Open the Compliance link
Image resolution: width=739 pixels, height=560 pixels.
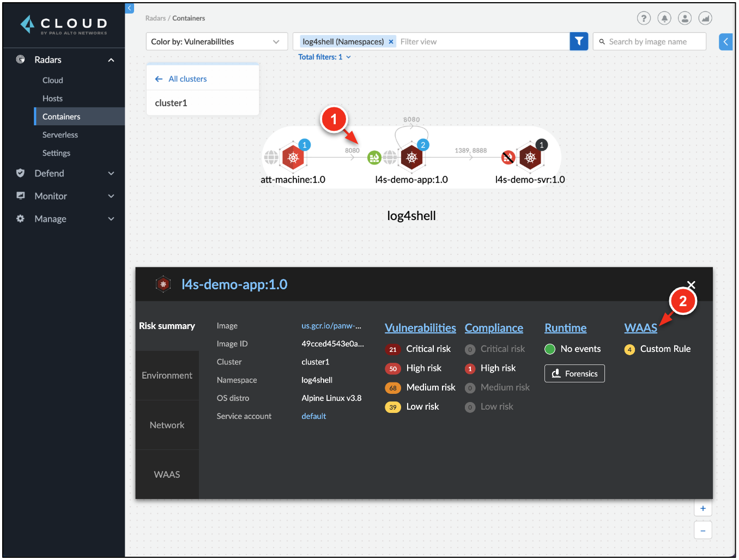[494, 328]
